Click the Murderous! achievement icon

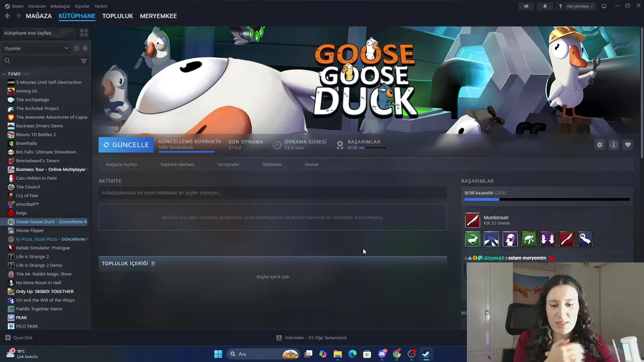[472, 220]
